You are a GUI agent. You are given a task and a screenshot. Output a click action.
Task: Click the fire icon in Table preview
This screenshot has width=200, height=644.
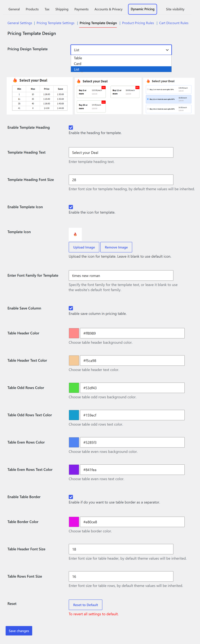pos(15,80)
